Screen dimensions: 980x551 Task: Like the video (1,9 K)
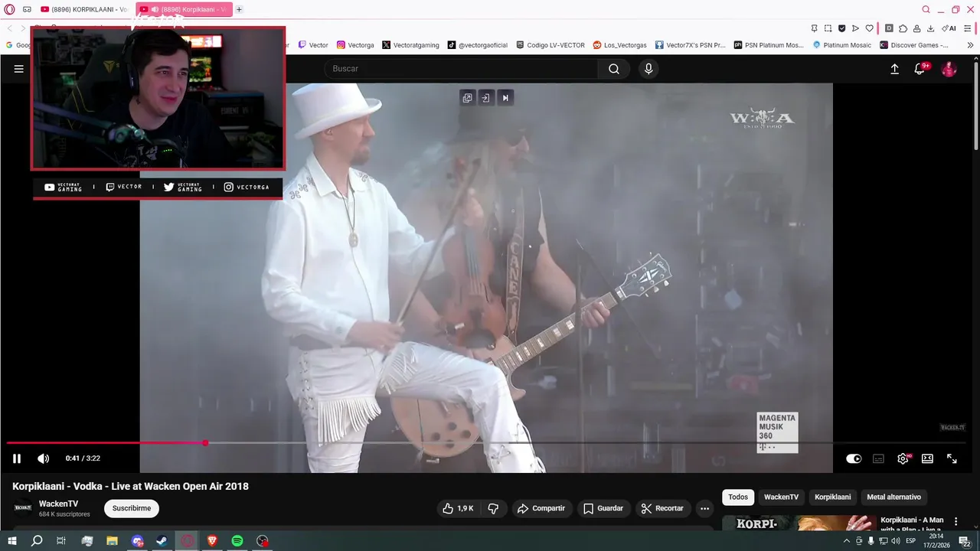[x=458, y=508]
